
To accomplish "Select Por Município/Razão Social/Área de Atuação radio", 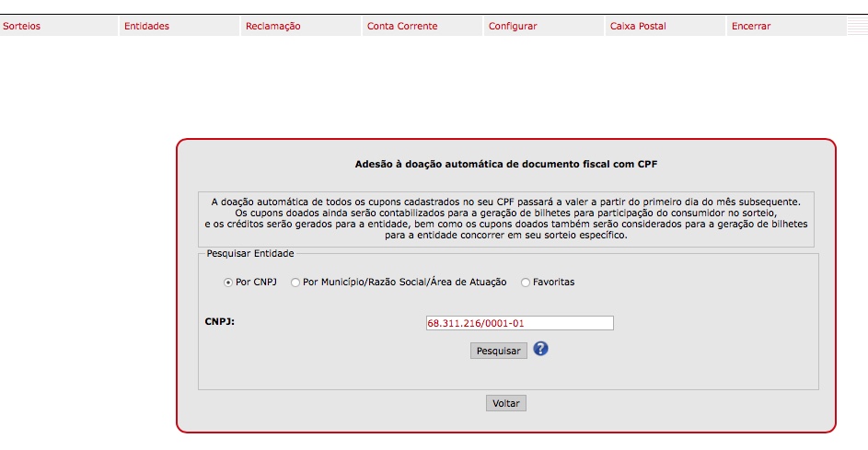I will pyautogui.click(x=295, y=283).
